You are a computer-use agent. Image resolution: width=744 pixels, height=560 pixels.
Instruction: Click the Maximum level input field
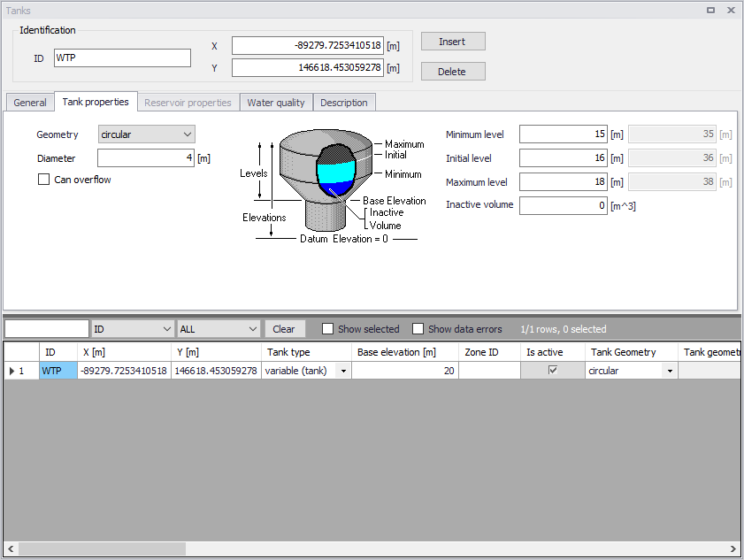coord(564,181)
